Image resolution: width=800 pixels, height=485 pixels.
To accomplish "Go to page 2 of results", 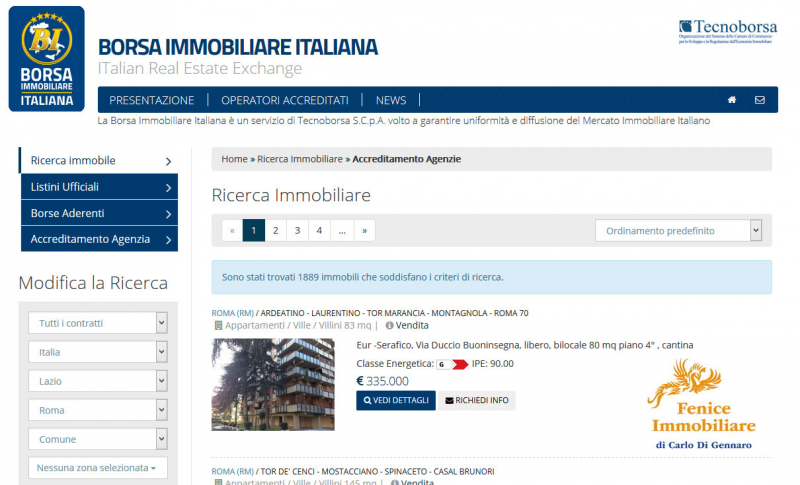I will (x=276, y=231).
